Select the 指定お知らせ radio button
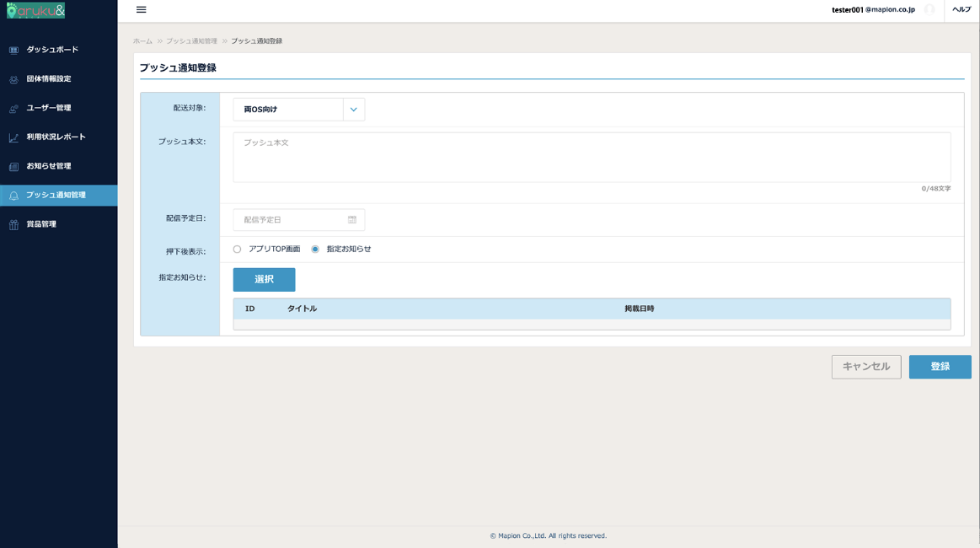Screen dimensions: 980x548 [x=315, y=250]
